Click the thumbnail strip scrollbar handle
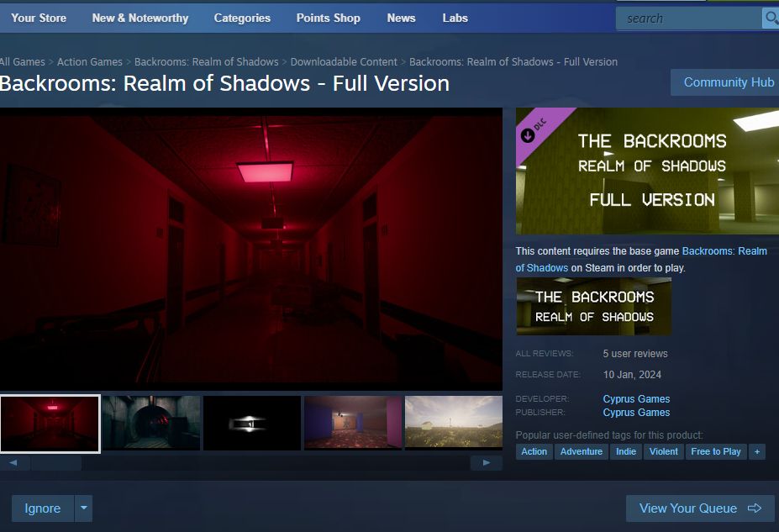Screen dimensions: 779x532 [x=56, y=463]
